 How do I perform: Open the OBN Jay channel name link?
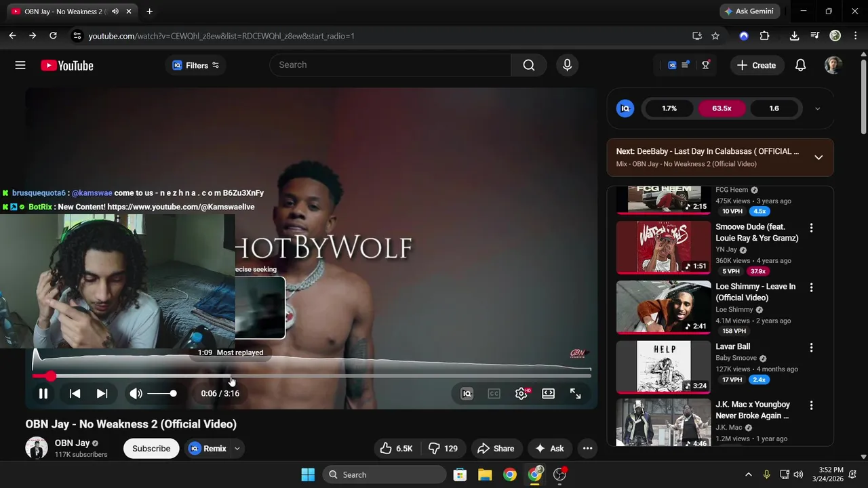(x=72, y=443)
